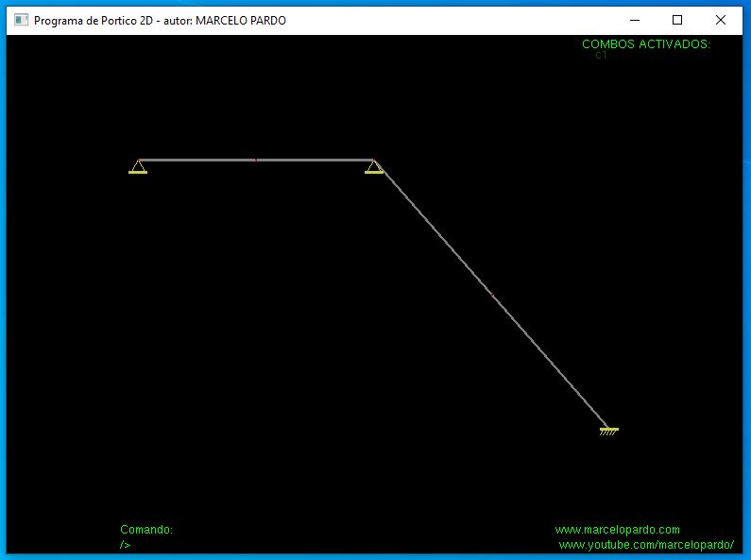Click the left end node of the beam
Image resolution: width=751 pixels, height=560 pixels.
point(139,160)
